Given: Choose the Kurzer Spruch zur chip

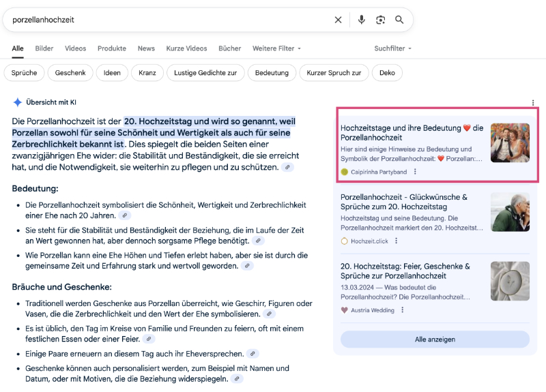Looking at the screenshot, I should 334,73.
